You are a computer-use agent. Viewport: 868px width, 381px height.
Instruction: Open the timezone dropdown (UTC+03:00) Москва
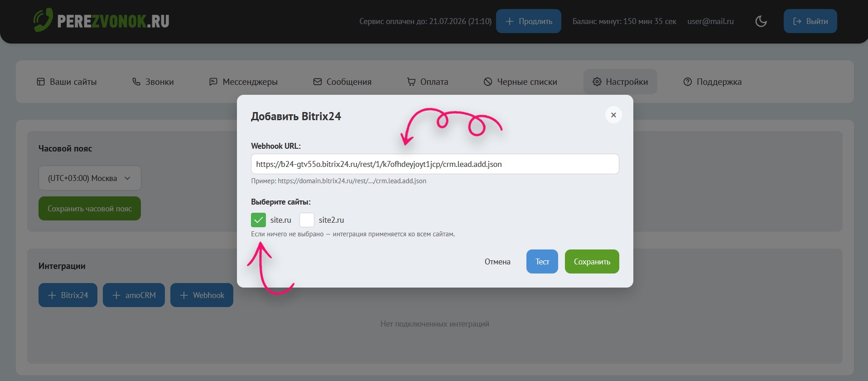click(x=90, y=178)
